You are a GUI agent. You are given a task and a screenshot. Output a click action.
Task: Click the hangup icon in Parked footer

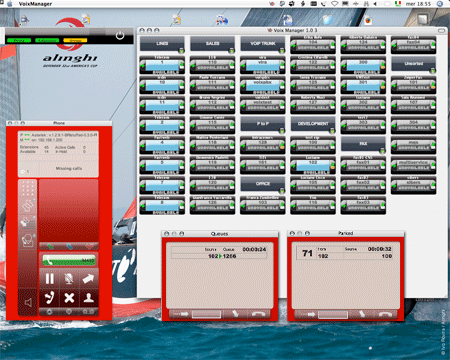click(x=385, y=314)
